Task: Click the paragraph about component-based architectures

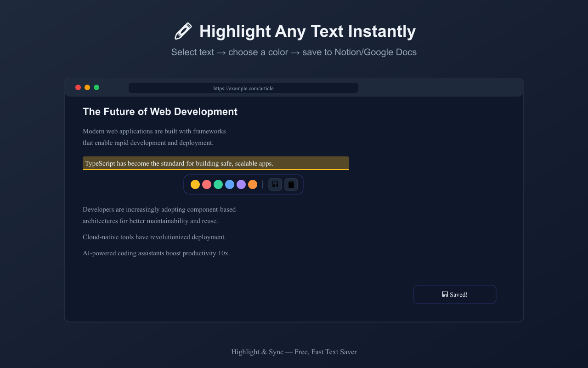Action: coord(159,215)
